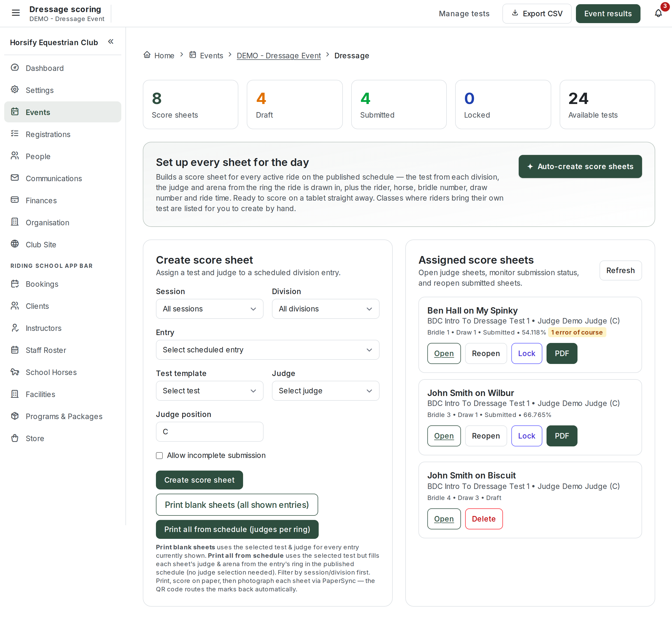This screenshot has width=672, height=636.
Task: Open the All sessions dropdown
Action: tap(209, 309)
